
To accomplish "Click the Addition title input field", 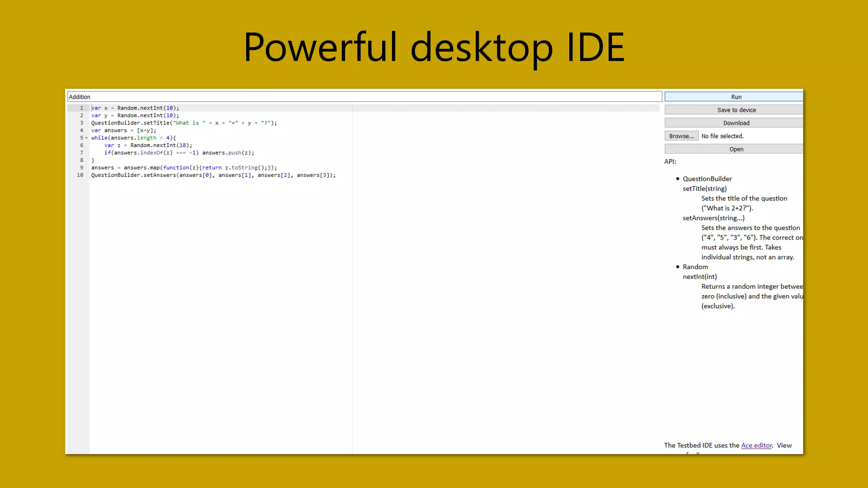I will (365, 97).
